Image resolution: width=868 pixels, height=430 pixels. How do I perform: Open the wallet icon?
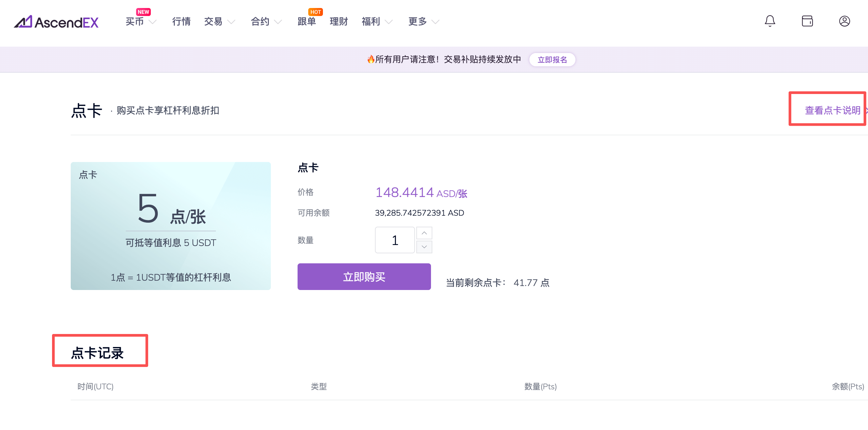[807, 21]
